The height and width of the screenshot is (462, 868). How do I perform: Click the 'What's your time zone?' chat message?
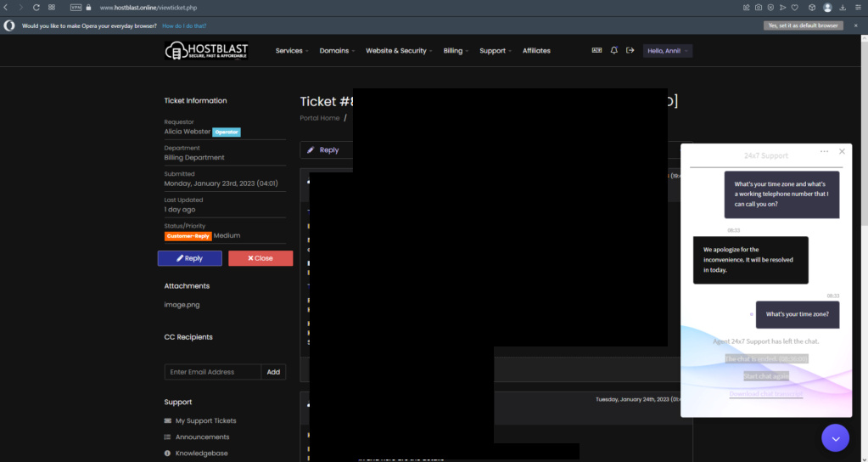point(798,314)
